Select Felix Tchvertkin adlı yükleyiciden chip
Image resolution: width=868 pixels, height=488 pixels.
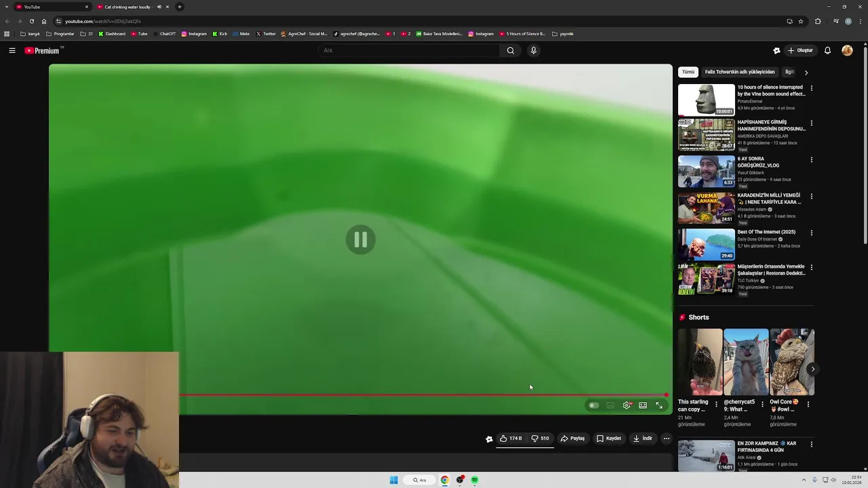[739, 72]
